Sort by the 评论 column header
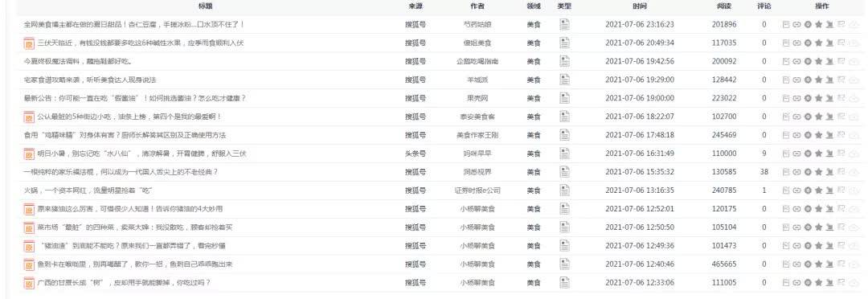The height and width of the screenshot is (299, 868). pos(764,6)
